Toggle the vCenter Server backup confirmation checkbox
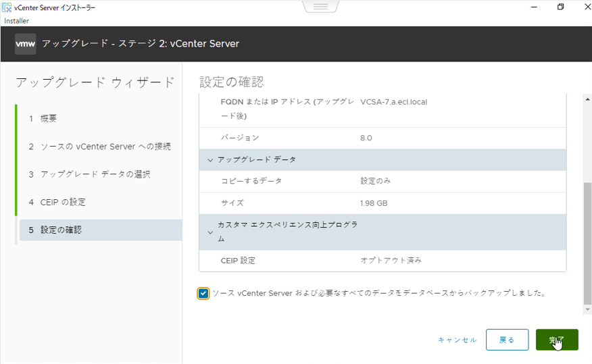Viewport: 592px width, 364px height. 203,293
